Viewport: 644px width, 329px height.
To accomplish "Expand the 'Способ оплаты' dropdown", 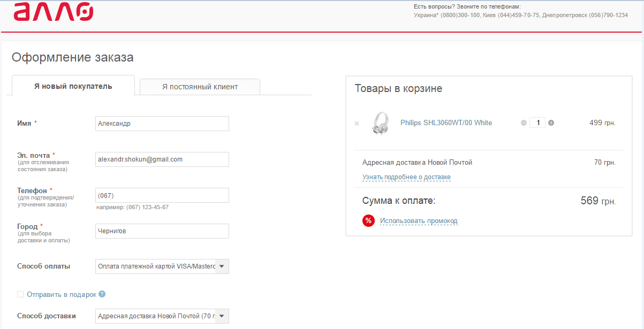I will (222, 266).
